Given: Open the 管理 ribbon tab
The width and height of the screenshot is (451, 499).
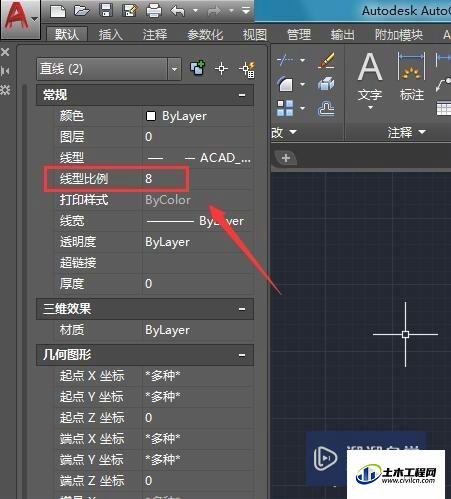Looking at the screenshot, I should [x=299, y=34].
